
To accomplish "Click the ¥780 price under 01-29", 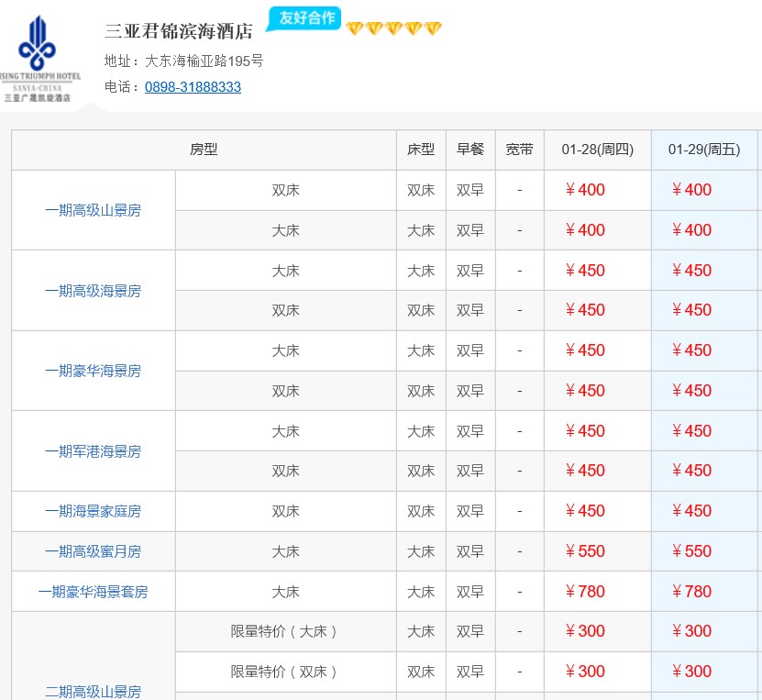I will (x=691, y=592).
